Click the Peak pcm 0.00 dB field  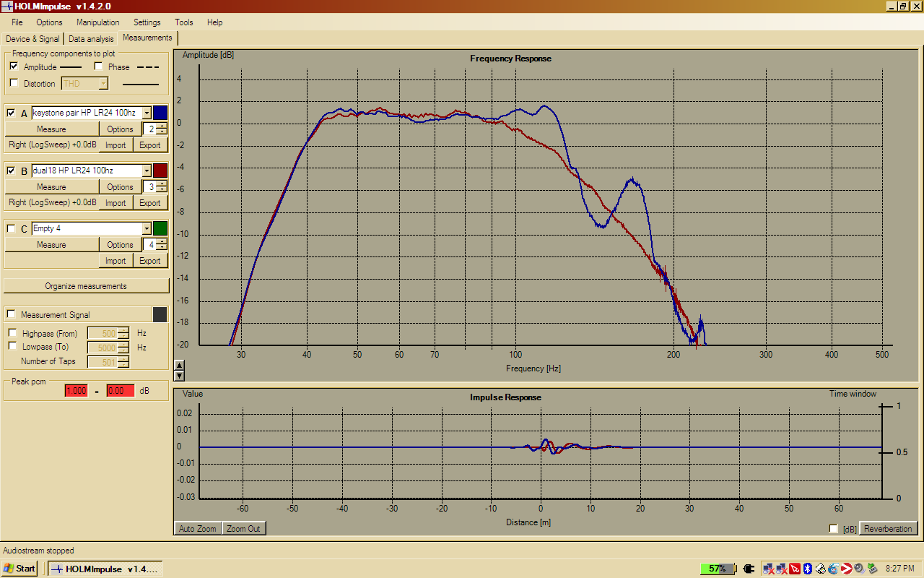[121, 391]
